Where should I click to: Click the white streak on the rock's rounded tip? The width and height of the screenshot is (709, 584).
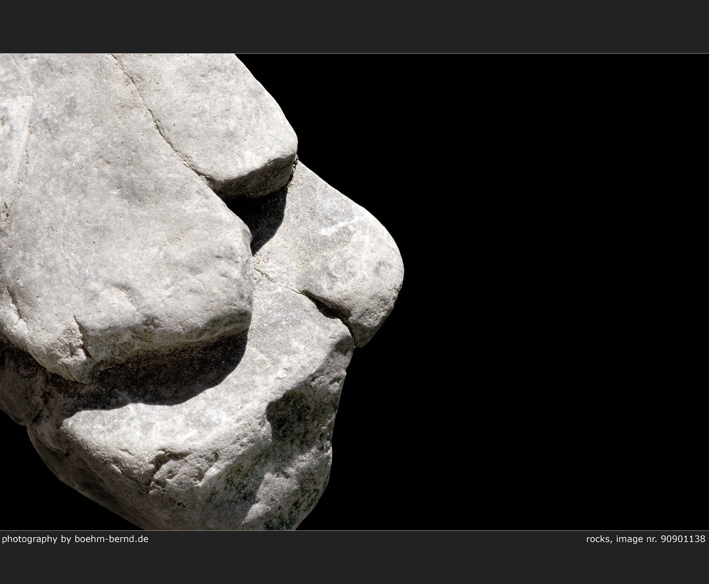pos(335,228)
